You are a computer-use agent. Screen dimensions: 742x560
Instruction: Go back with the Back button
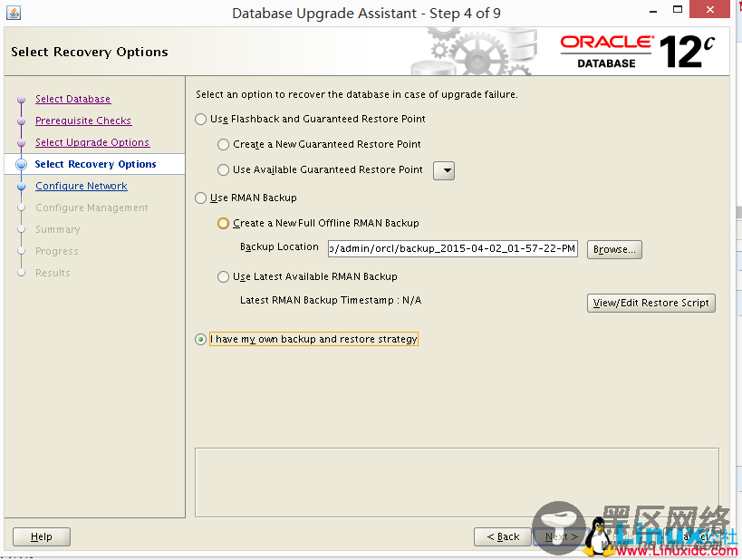(x=503, y=536)
